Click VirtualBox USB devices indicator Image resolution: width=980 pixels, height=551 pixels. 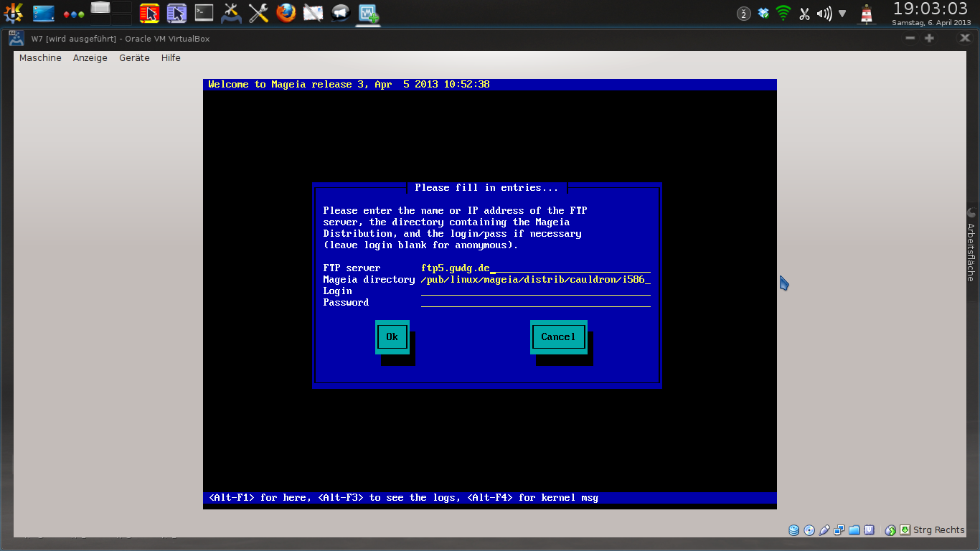tap(824, 530)
